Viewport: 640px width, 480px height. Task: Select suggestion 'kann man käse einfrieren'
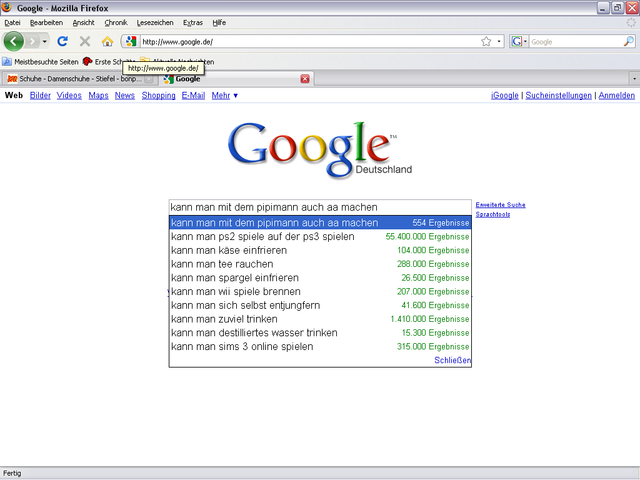tap(320, 250)
